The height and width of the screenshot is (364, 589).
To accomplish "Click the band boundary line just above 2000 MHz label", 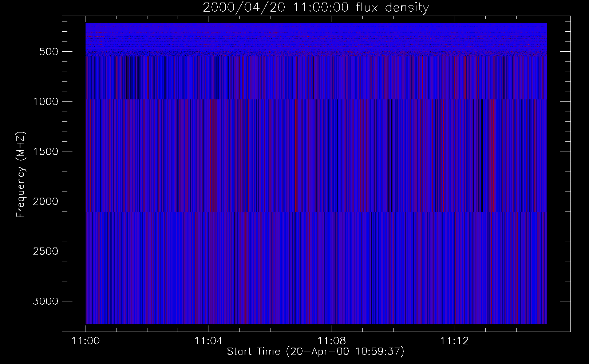I will [316, 211].
